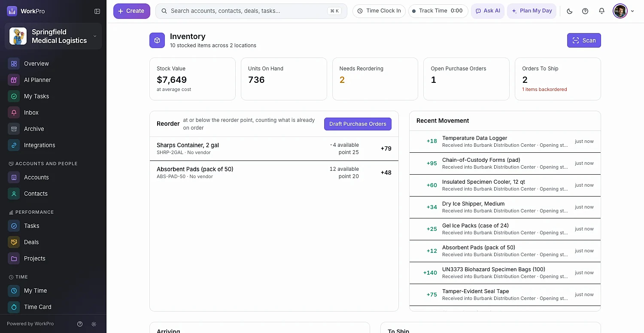Open My Time page
This screenshot has width=644, height=333.
click(x=53, y=291)
